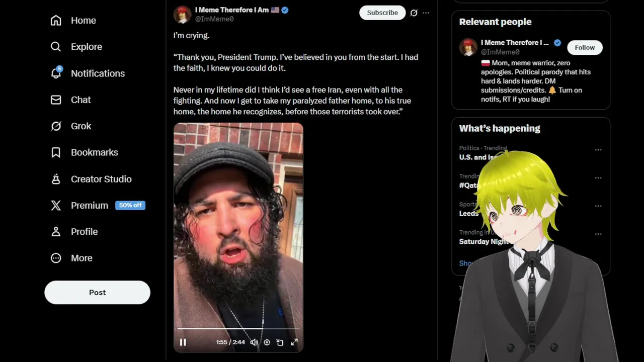Open video settings gear
The image size is (644, 362).
tap(267, 342)
